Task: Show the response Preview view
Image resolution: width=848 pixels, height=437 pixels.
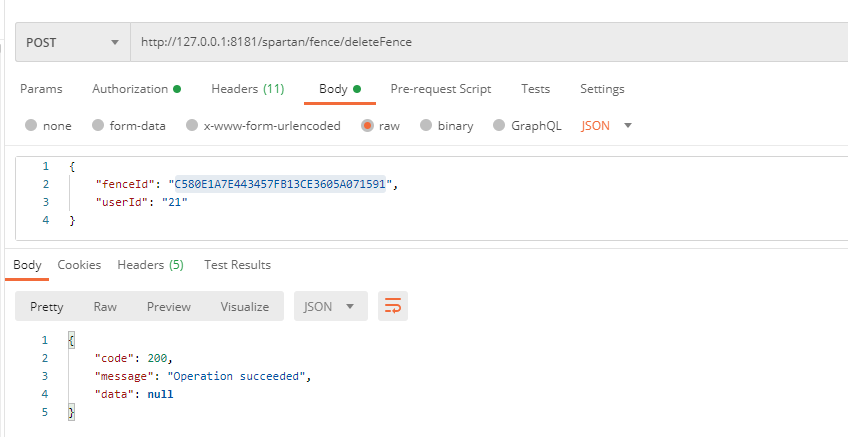Action: click(x=169, y=307)
